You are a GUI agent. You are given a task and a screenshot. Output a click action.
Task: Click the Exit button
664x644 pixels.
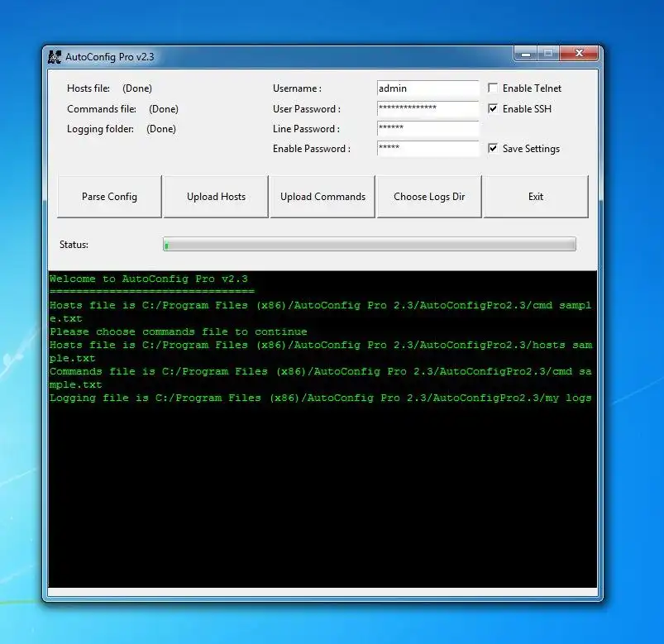[536, 197]
